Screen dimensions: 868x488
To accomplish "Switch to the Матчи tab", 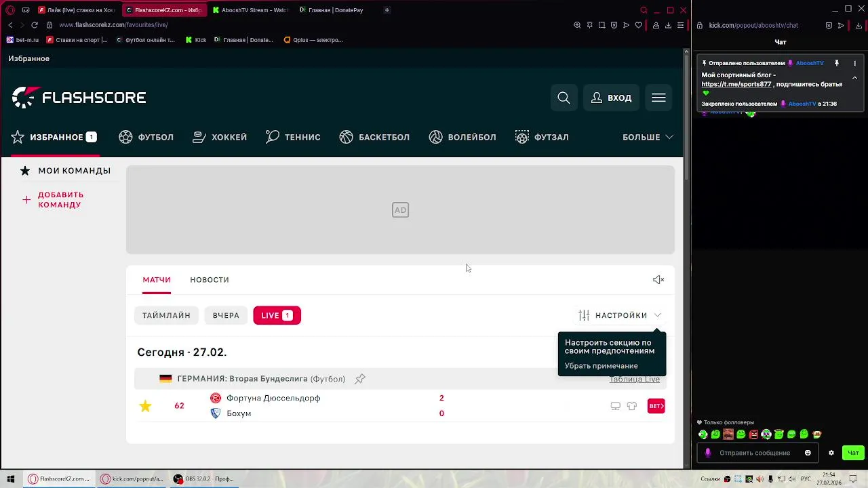I will click(157, 280).
